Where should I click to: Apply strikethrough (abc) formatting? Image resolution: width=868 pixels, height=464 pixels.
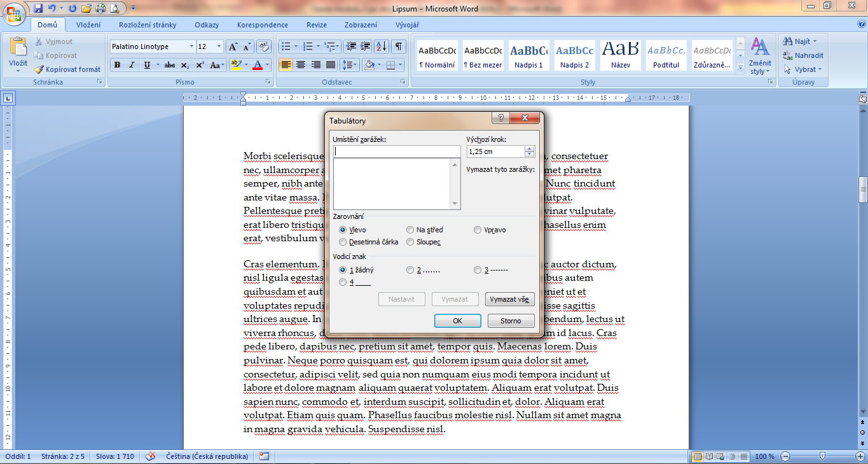(x=170, y=65)
